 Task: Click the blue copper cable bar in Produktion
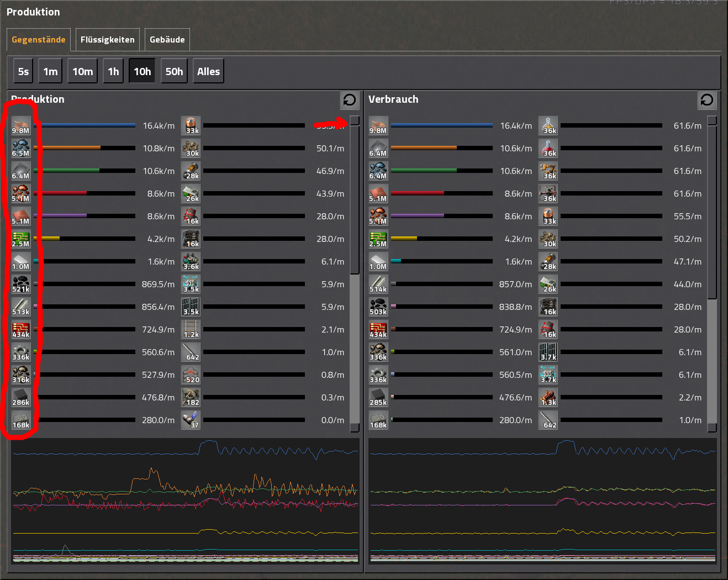coord(85,125)
